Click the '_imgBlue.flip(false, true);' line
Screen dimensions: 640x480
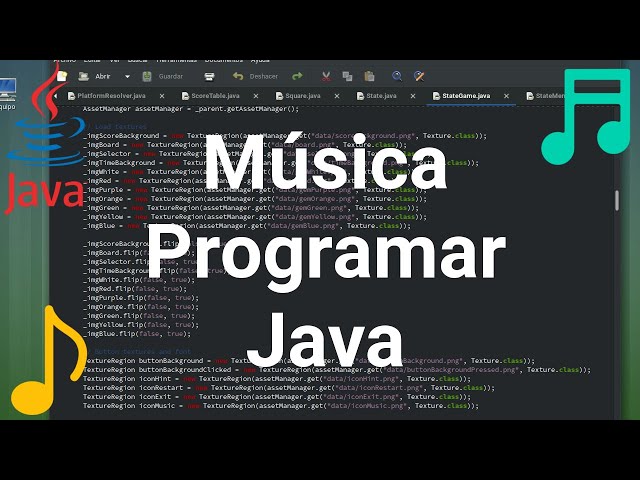click(137, 334)
